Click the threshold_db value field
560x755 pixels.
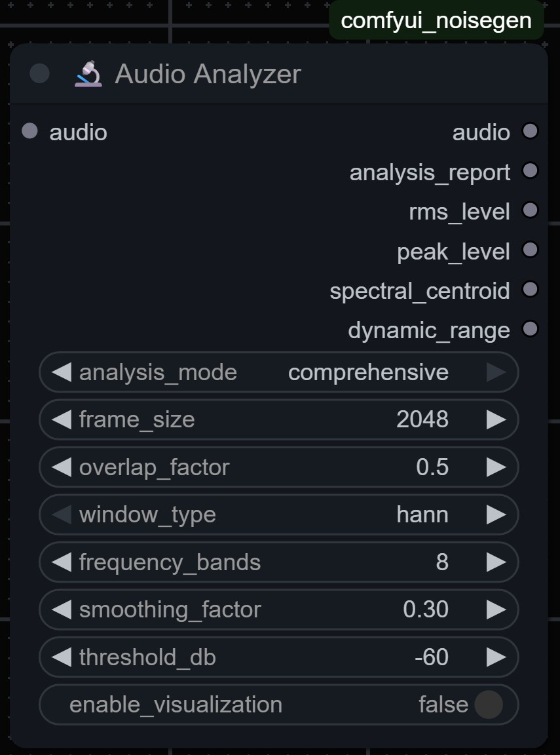[x=278, y=657]
